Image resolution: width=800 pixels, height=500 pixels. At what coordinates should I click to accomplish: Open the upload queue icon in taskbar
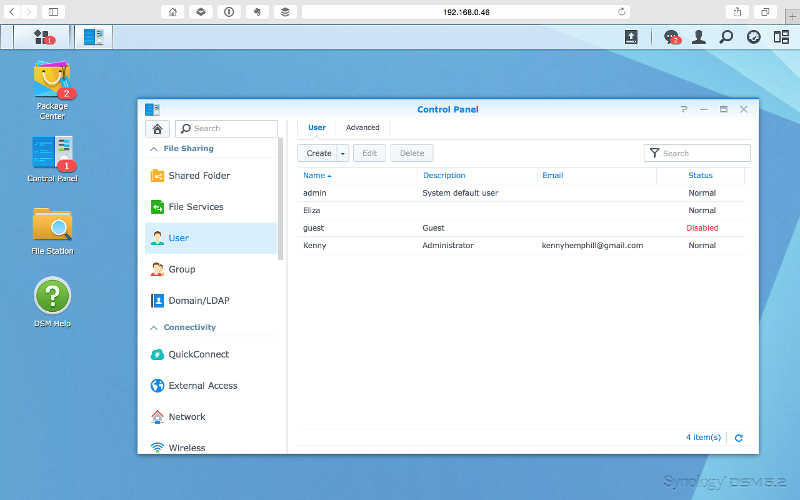[631, 37]
